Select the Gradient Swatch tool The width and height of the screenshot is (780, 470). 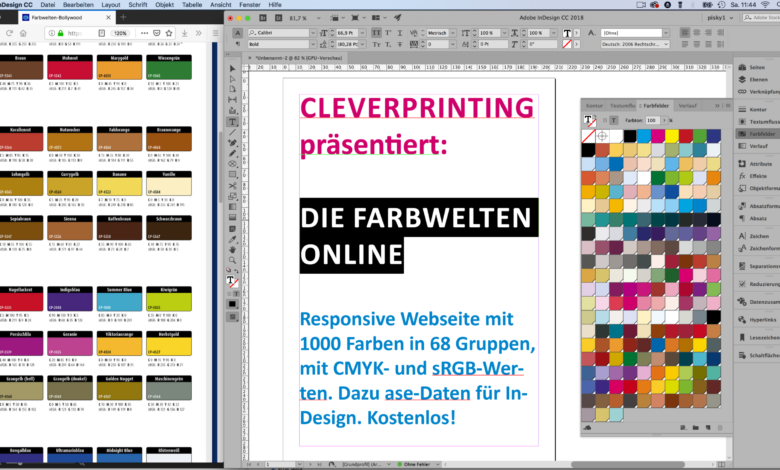coord(232,207)
